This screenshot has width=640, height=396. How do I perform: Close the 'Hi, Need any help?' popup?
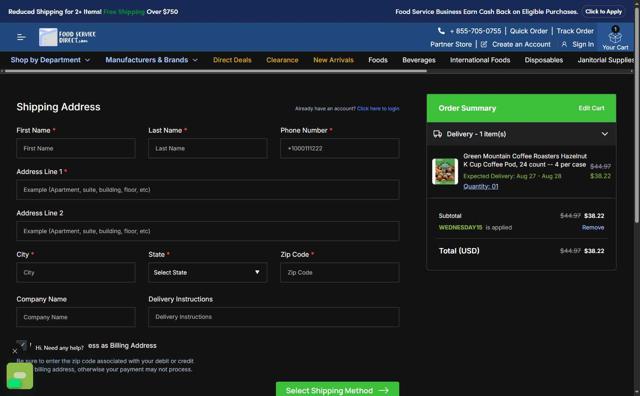pyautogui.click(x=15, y=351)
